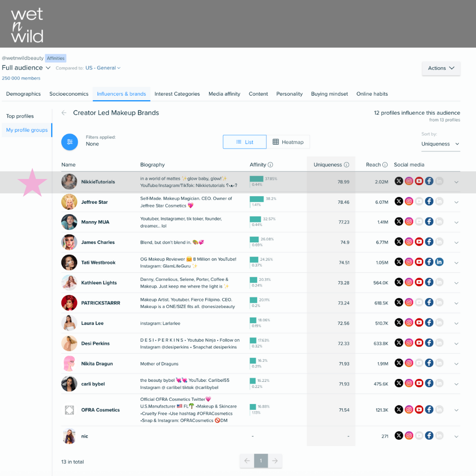The image size is (476, 476).
Task: Switch to the Media affinity tab
Action: (x=224, y=94)
